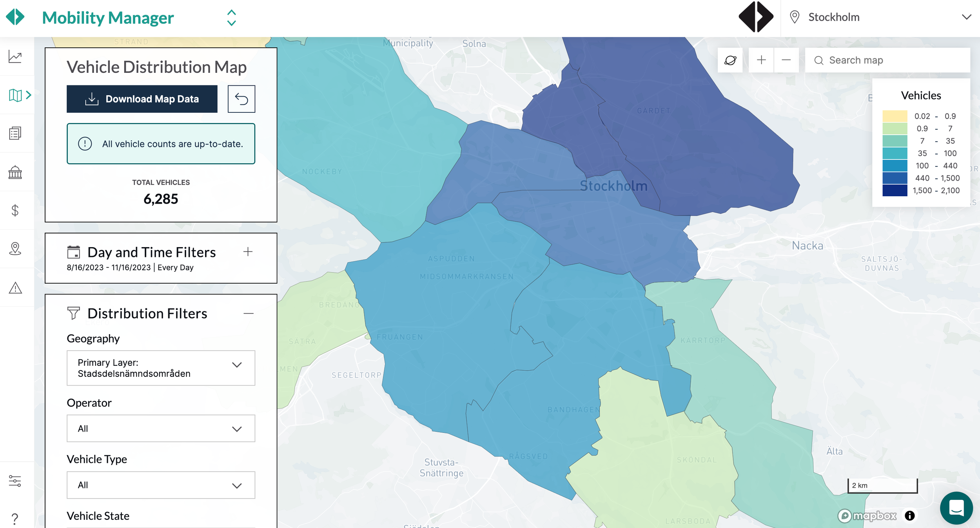Open the Operator dropdown

(161, 429)
